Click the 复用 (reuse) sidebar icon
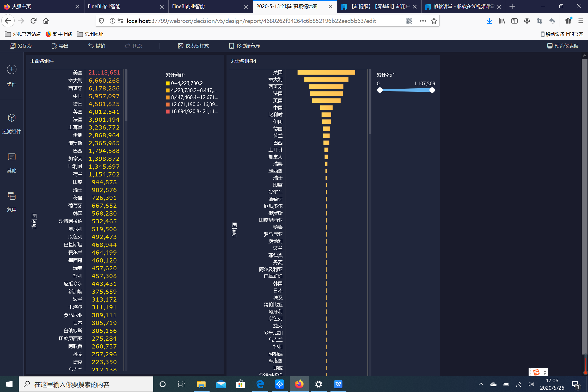Screen dimensions: 588x392 [x=11, y=196]
